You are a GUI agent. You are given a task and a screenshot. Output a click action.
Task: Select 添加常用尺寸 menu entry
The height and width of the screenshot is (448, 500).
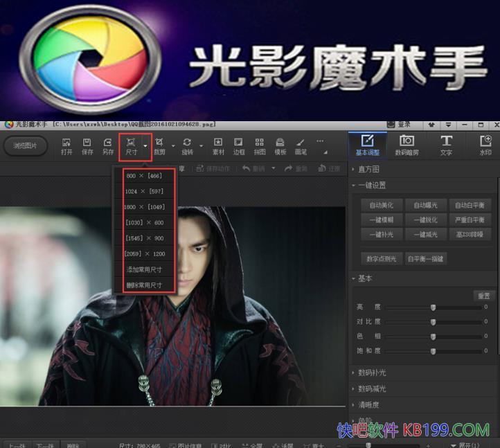coord(144,269)
